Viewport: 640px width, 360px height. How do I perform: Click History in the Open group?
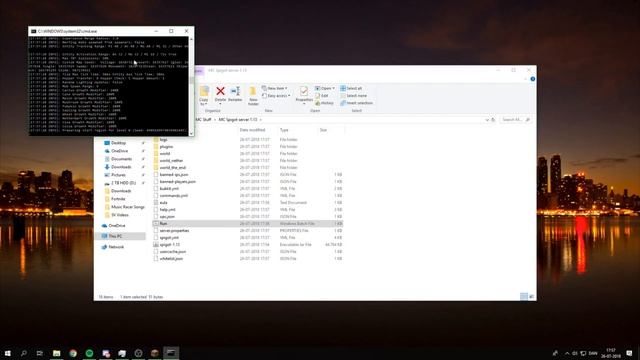[324, 103]
